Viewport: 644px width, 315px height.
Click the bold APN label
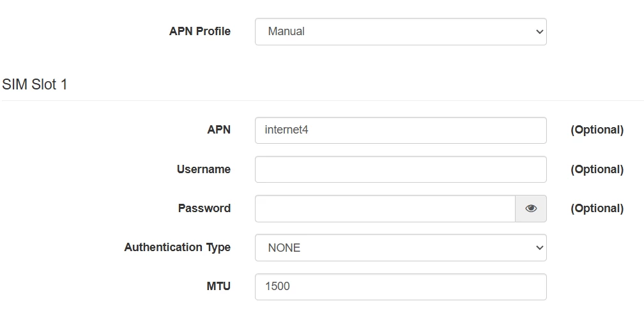tap(218, 130)
